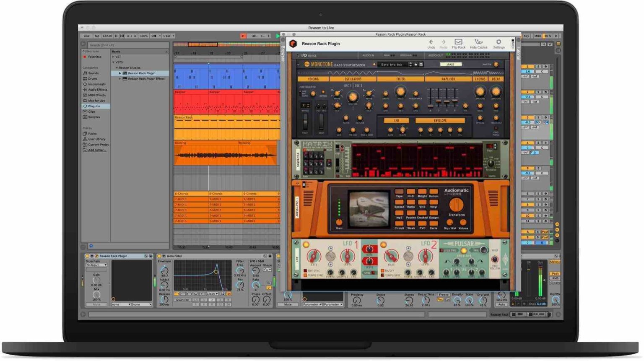Click the 132.00 tempo field
Screen dimensions: 644x361
pos(107,36)
